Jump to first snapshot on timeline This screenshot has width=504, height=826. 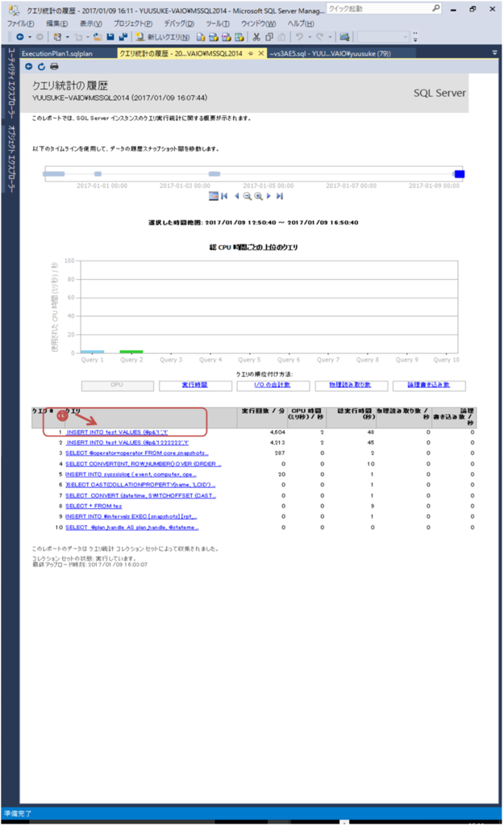(224, 196)
